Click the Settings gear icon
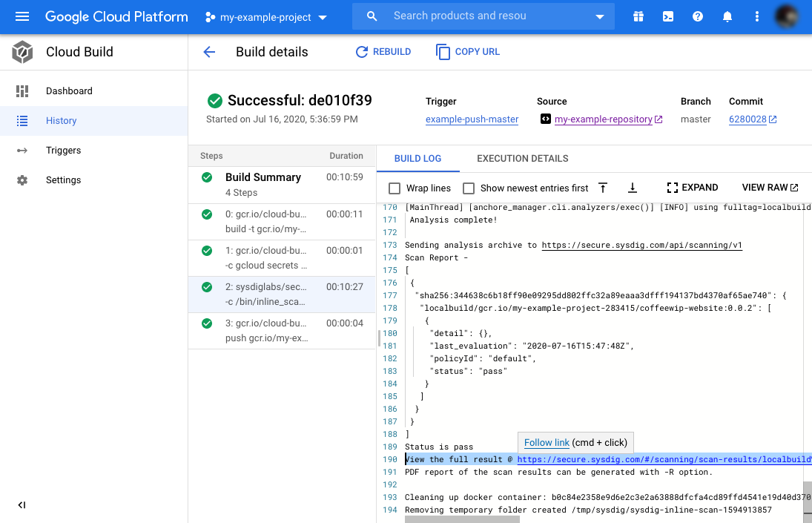Image resolution: width=812 pixels, height=523 pixels. coord(22,180)
